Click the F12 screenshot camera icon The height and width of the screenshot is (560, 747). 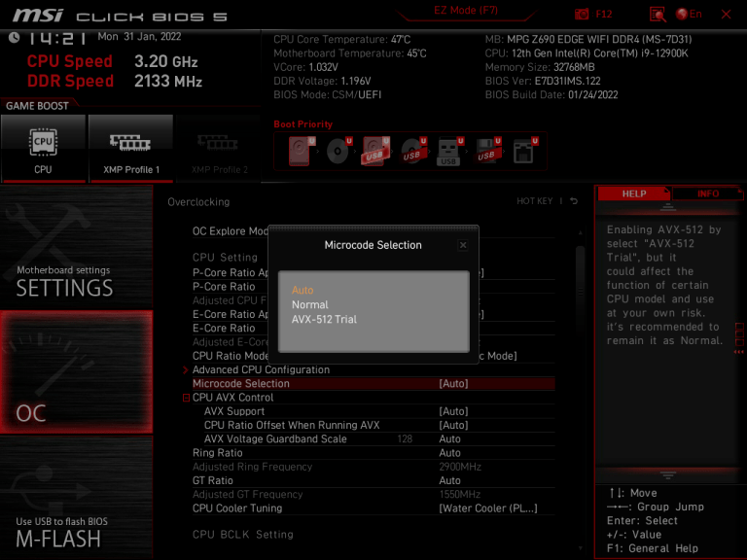pyautogui.click(x=583, y=14)
